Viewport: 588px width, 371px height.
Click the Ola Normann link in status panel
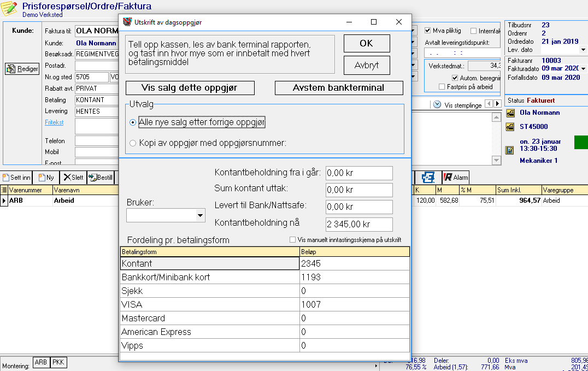click(539, 113)
